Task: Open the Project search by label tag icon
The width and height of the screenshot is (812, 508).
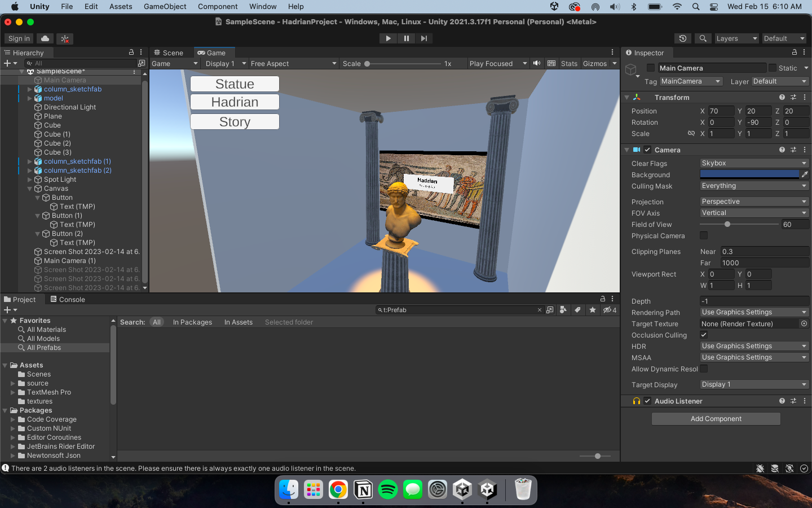Action: [577, 310]
